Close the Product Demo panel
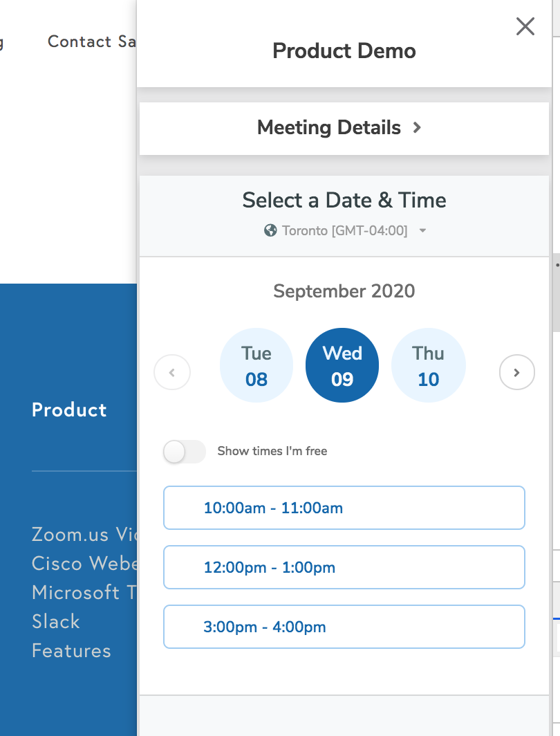The width and height of the screenshot is (560, 736). (525, 26)
